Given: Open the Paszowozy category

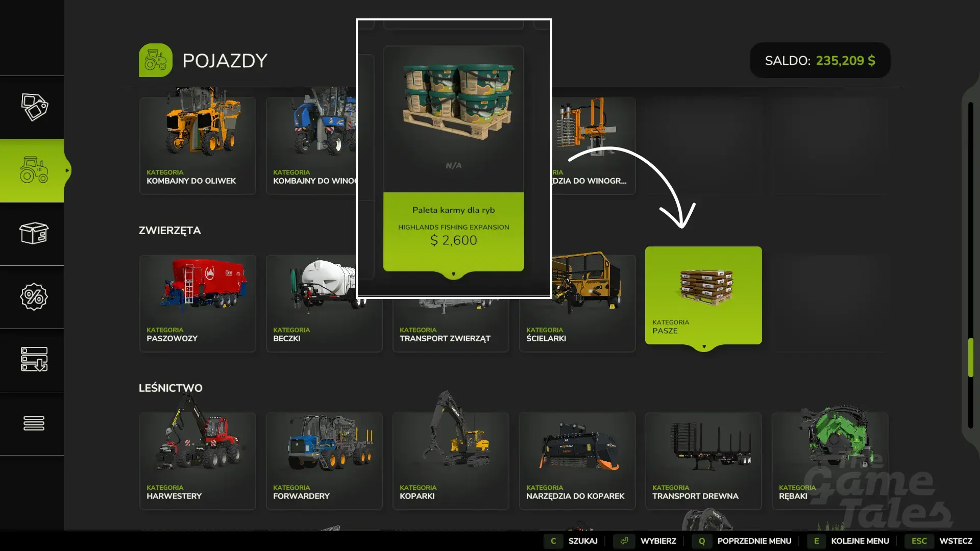Looking at the screenshot, I should 198,303.
